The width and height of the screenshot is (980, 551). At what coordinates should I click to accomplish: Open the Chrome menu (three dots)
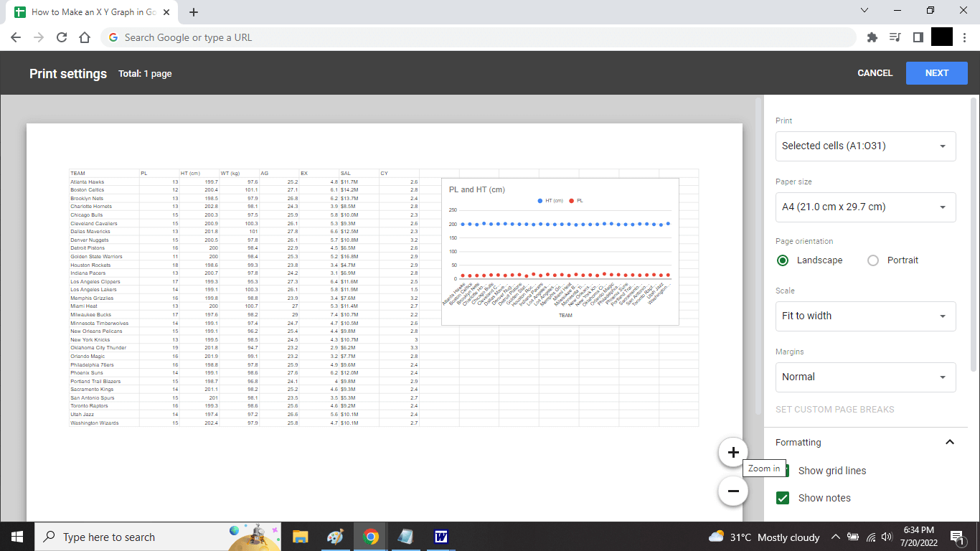point(964,37)
